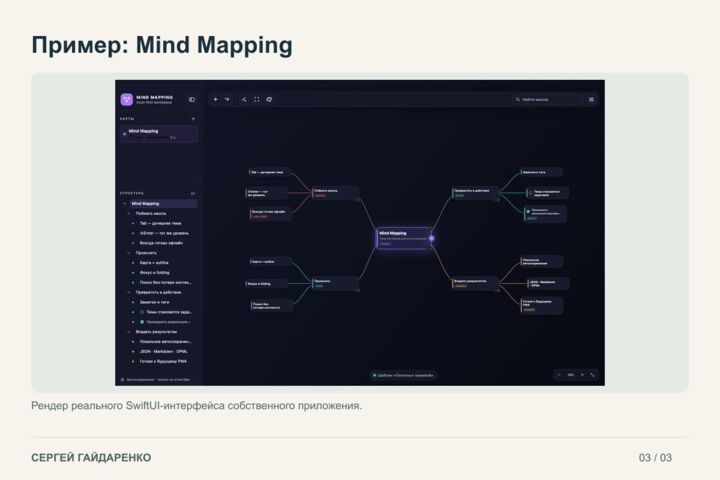Click the JSON · Markdown · OPML canvas node
The width and height of the screenshot is (720, 480).
click(548, 283)
